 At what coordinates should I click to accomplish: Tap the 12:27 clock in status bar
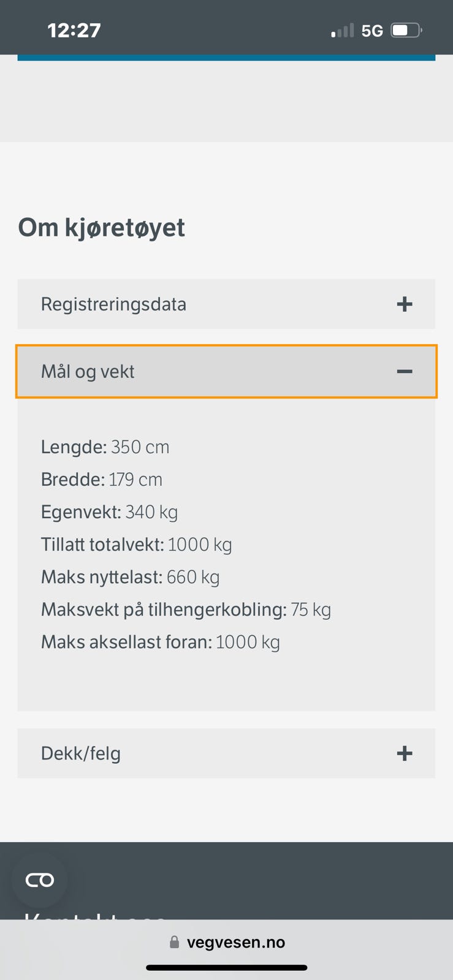point(74,31)
